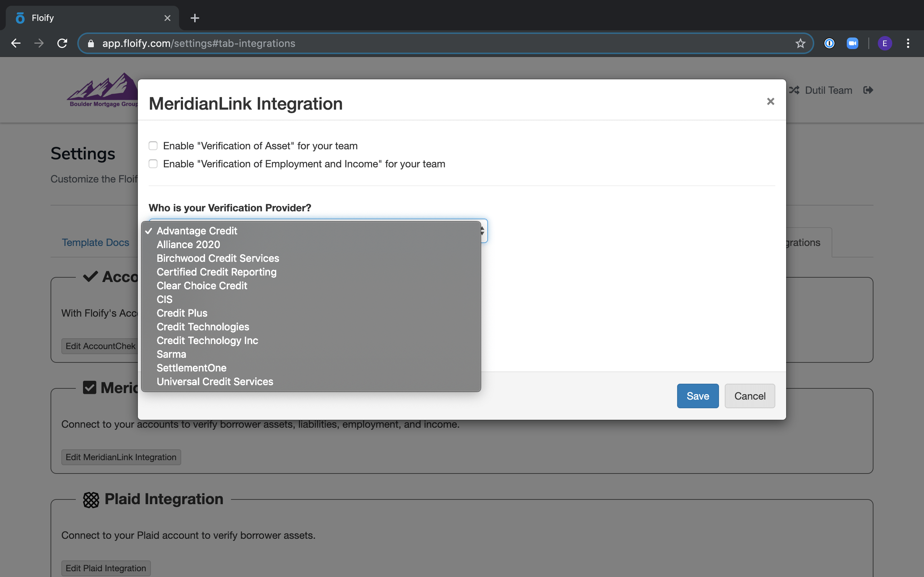Switch to the Template Docs tab
The height and width of the screenshot is (577, 924).
(95, 242)
